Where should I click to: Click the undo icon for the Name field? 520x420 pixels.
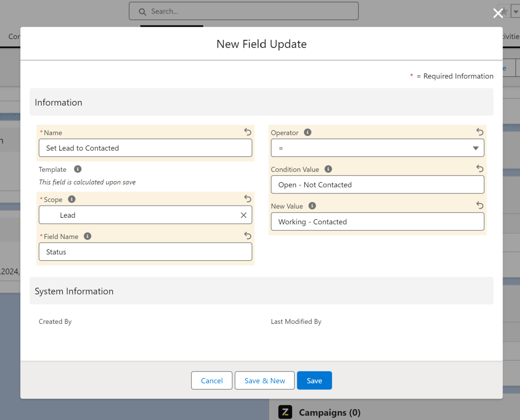pos(247,132)
